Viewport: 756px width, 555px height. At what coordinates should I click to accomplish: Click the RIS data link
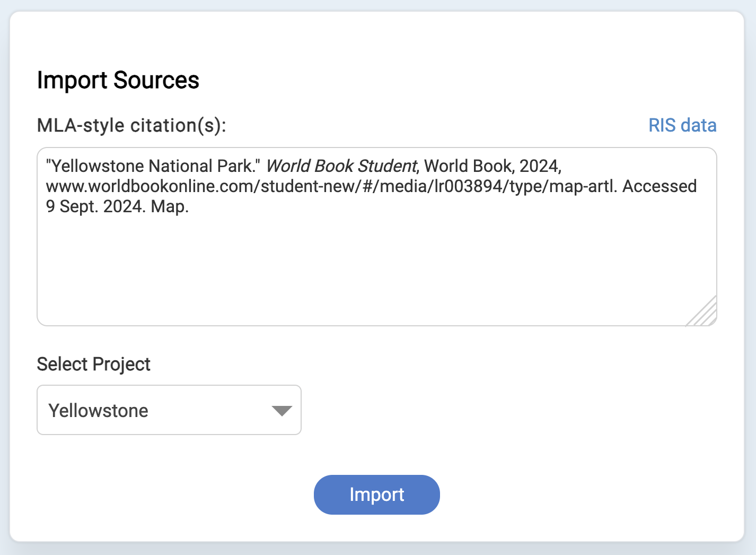click(x=682, y=125)
